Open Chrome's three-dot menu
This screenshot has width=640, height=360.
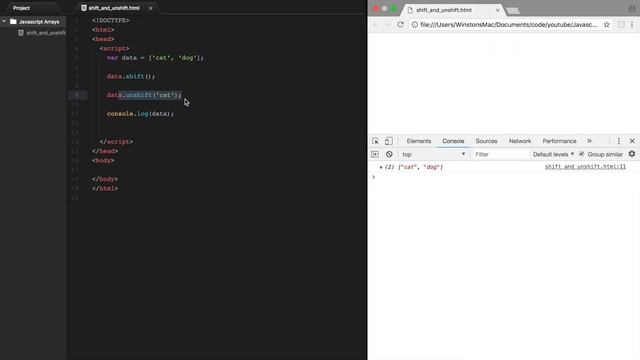point(632,24)
